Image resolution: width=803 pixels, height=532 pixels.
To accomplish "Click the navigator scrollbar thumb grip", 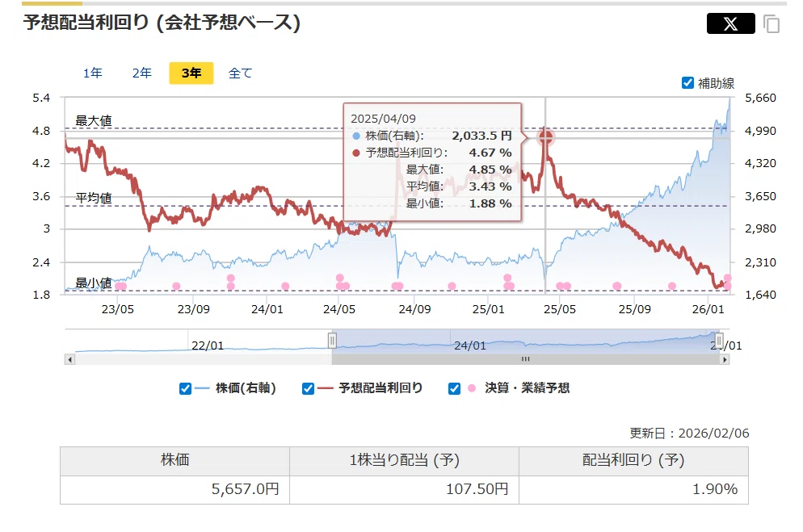I will point(525,359).
